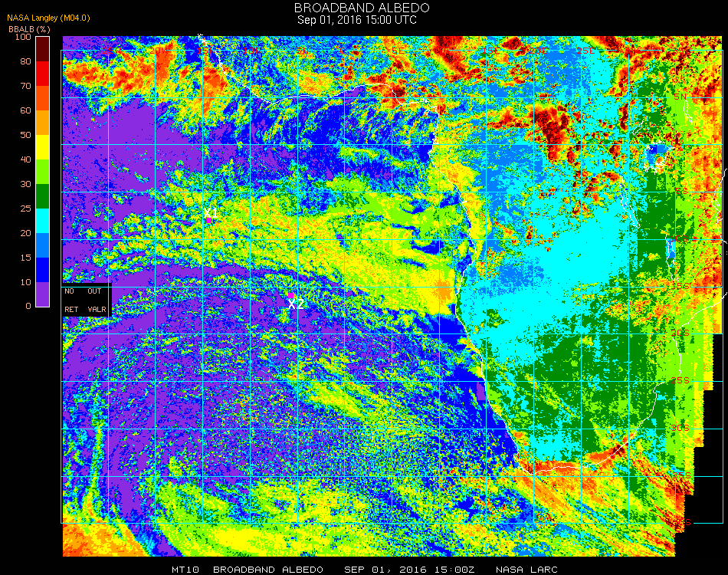Click the 'RET' legend text
Viewport: 728px width, 575px height.
[71, 309]
